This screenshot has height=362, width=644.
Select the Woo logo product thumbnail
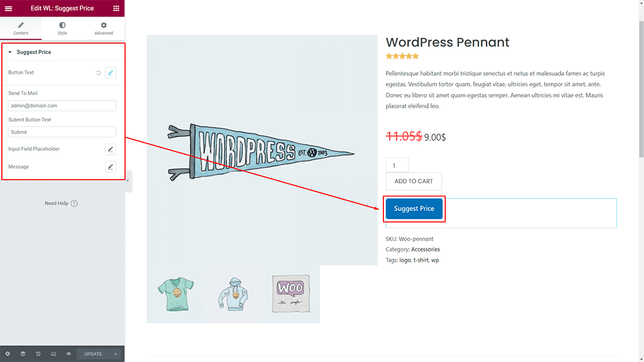click(x=291, y=293)
